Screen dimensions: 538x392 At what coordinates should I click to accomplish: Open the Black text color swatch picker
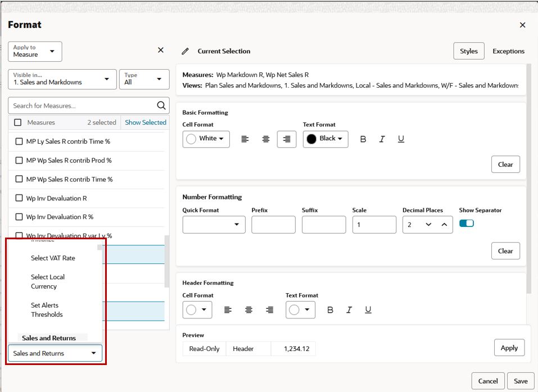pyautogui.click(x=325, y=139)
